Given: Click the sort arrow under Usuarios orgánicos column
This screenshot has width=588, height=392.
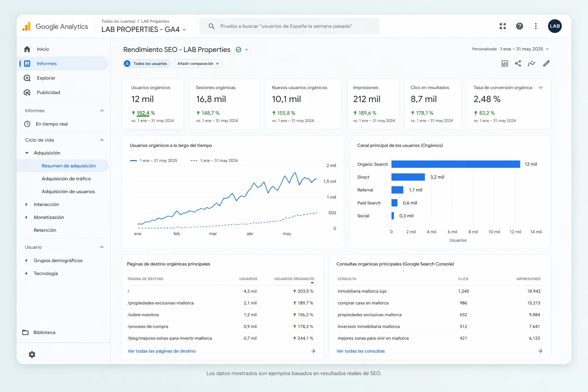Looking at the screenshot, I should click(312, 283).
